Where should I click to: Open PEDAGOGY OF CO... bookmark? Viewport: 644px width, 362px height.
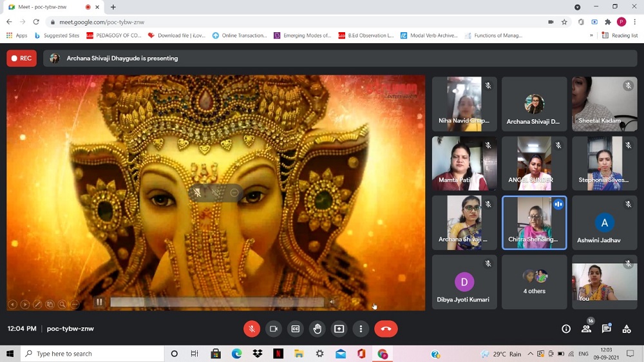tap(114, 35)
